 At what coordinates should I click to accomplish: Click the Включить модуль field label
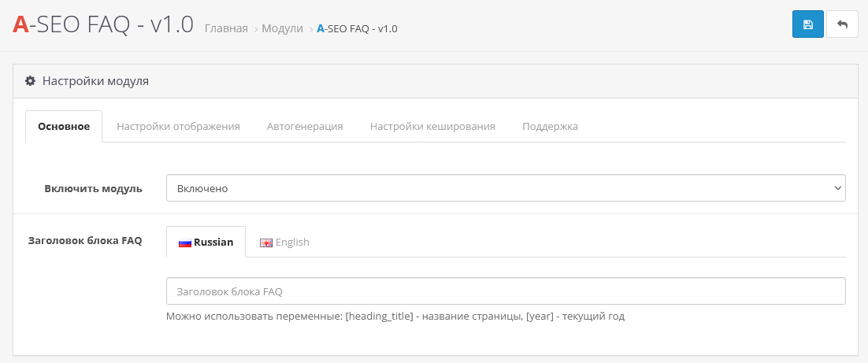(x=93, y=188)
